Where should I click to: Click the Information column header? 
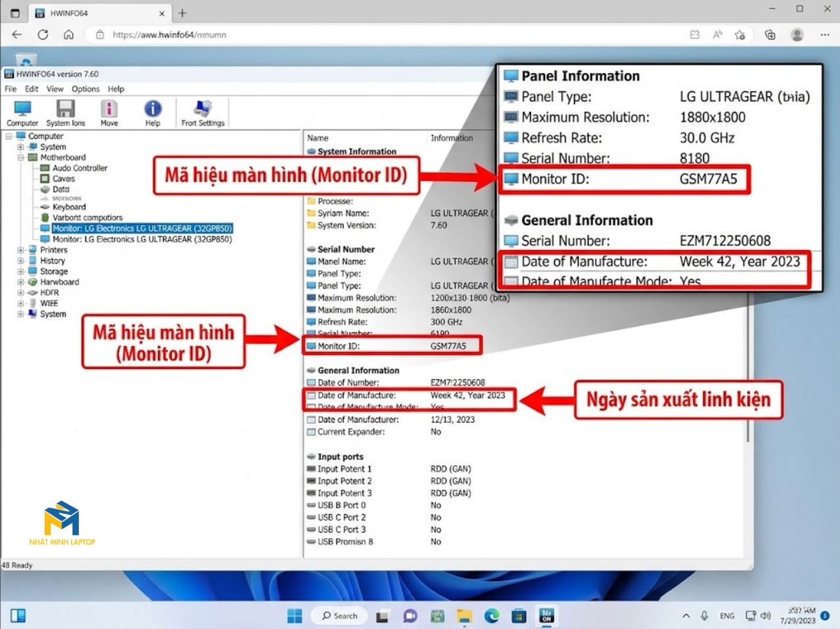click(452, 138)
